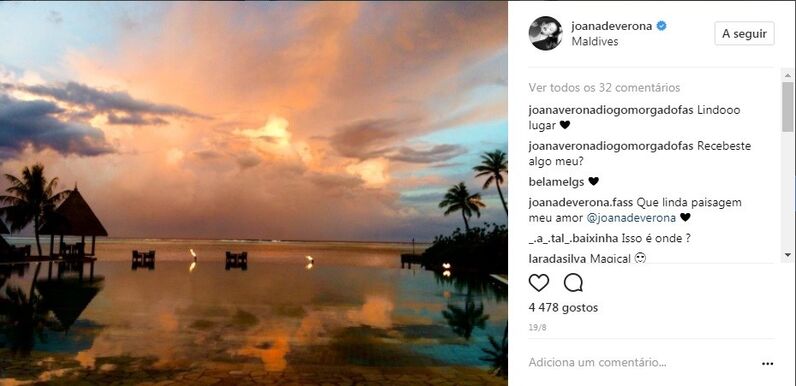Click the verified badge next to joanadeverona

pos(661,26)
